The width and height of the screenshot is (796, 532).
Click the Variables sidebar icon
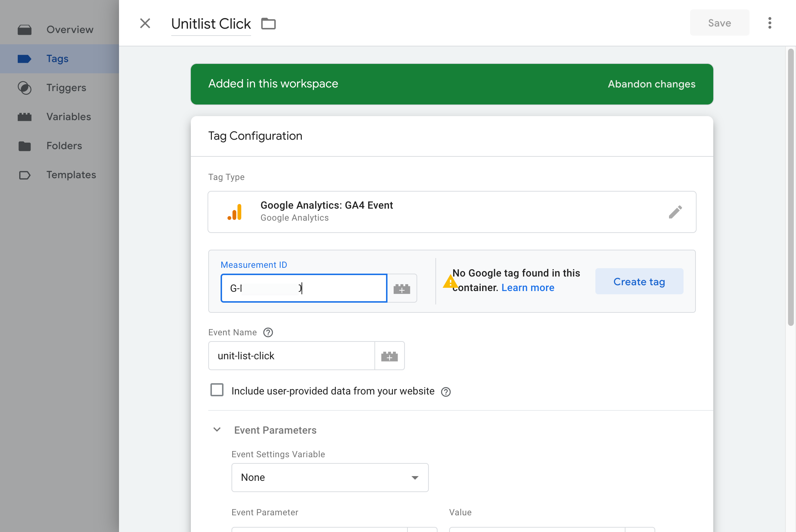click(25, 117)
